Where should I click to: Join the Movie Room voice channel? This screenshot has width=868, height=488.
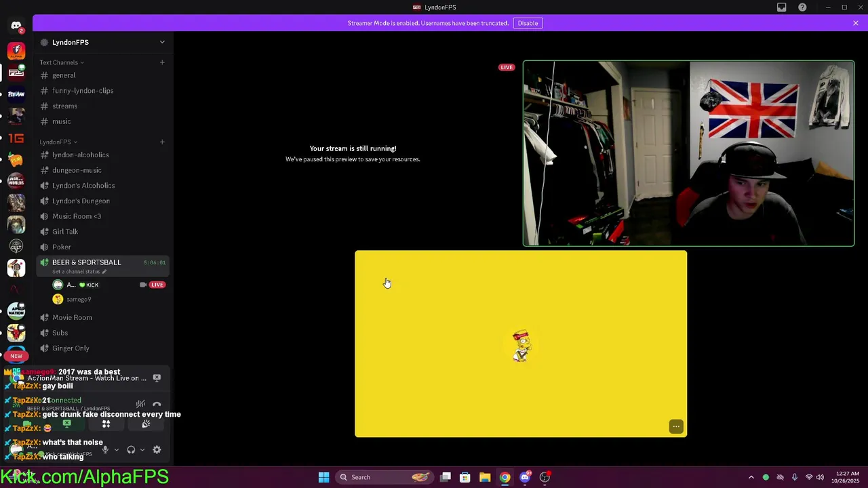(102, 317)
